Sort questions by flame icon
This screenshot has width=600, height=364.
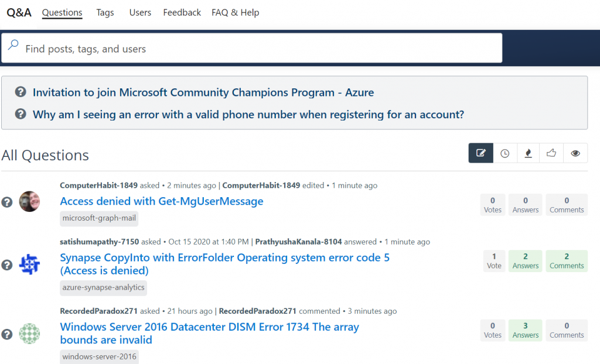click(x=528, y=153)
